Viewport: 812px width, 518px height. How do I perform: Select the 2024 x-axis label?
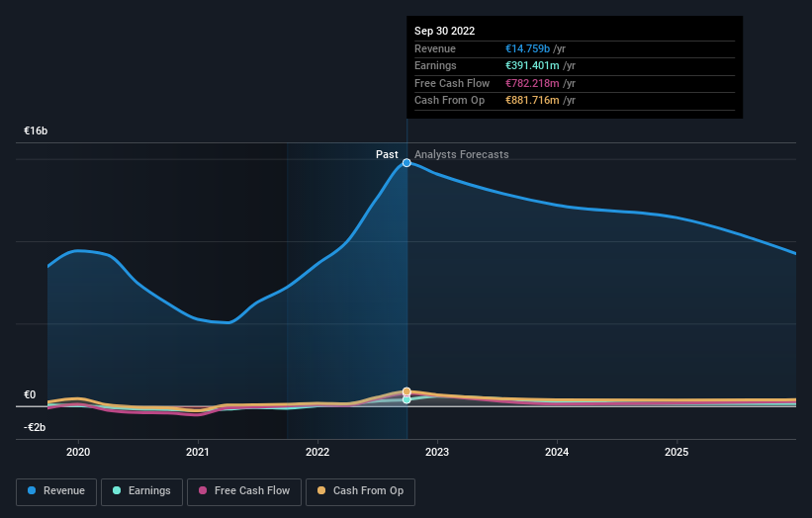click(x=557, y=452)
